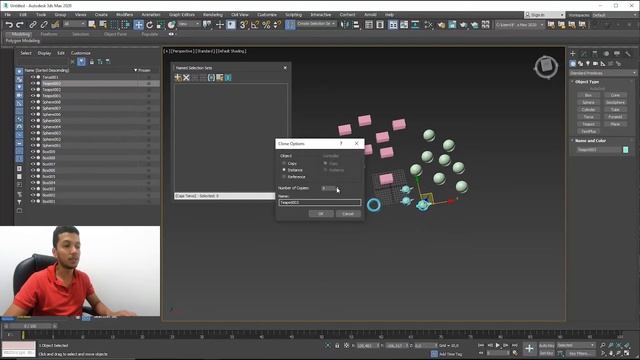This screenshot has height=360, width=640.
Task: Toggle visibility eye for Box001
Action: click(33, 201)
